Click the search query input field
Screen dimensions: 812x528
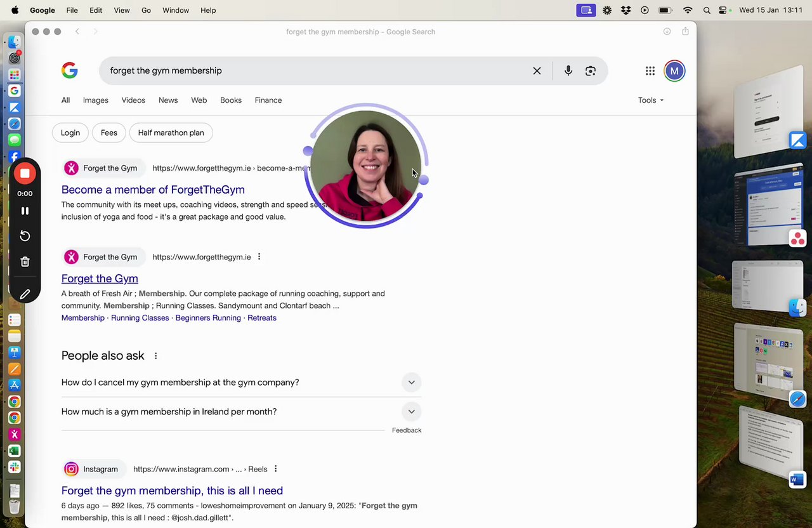click(x=317, y=70)
